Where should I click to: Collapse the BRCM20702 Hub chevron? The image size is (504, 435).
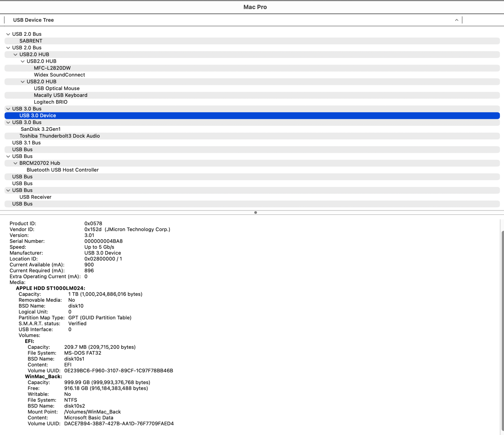pos(15,163)
